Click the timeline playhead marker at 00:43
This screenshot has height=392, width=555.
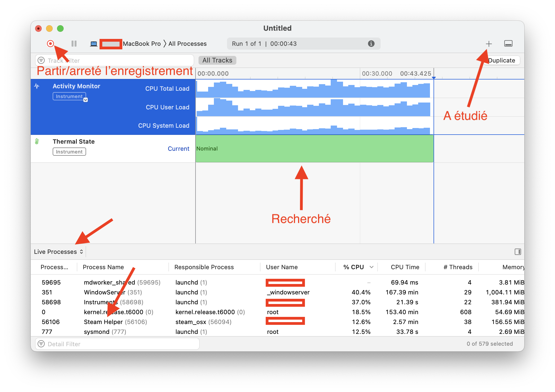pos(434,78)
